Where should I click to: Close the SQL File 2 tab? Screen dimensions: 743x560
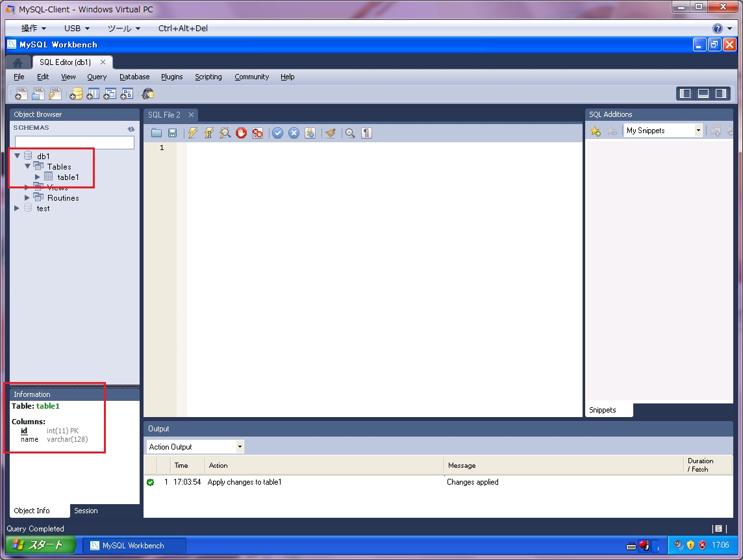click(191, 115)
